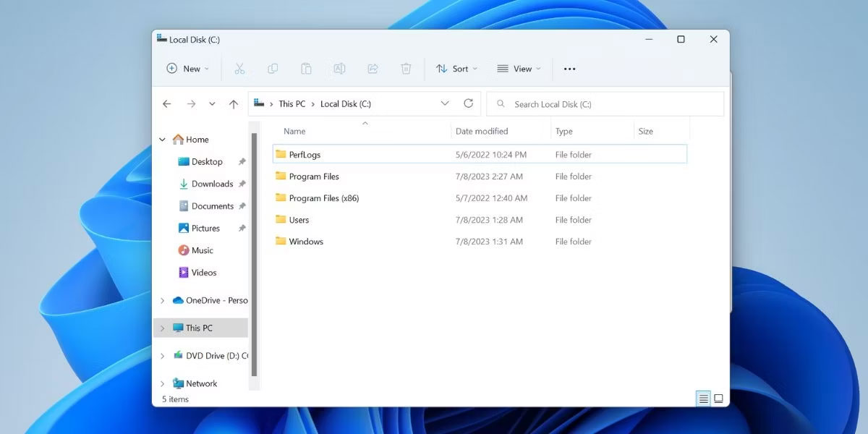This screenshot has height=434, width=868.
Task: Select the Program Files (x86) folder
Action: point(323,198)
